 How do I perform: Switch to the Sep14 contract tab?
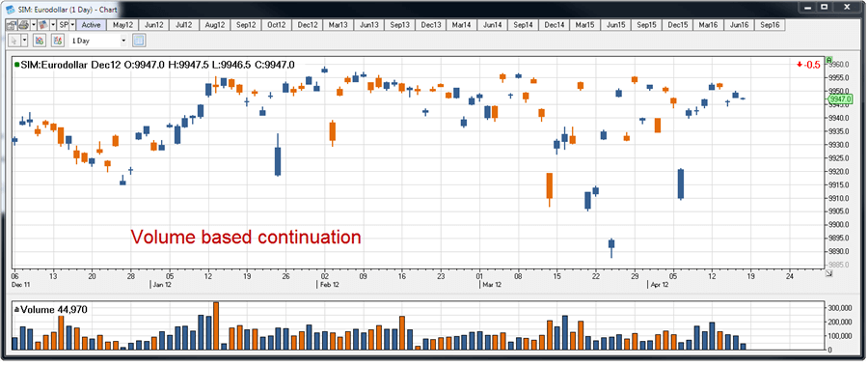(523, 25)
